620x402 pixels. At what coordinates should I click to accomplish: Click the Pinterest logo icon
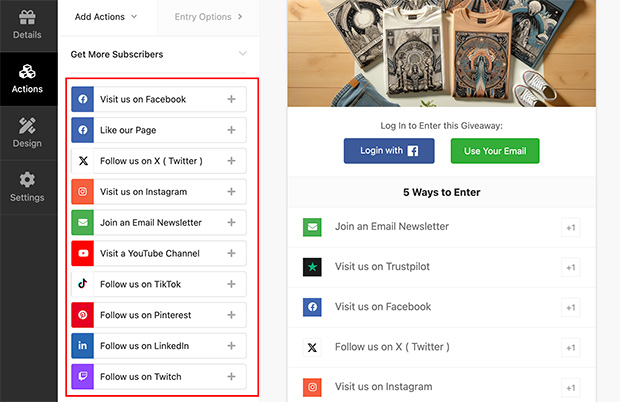(83, 315)
